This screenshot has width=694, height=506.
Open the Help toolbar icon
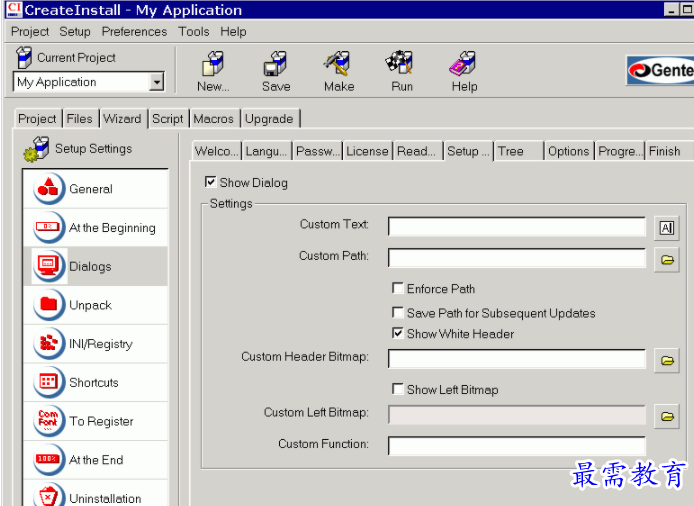coord(463,63)
